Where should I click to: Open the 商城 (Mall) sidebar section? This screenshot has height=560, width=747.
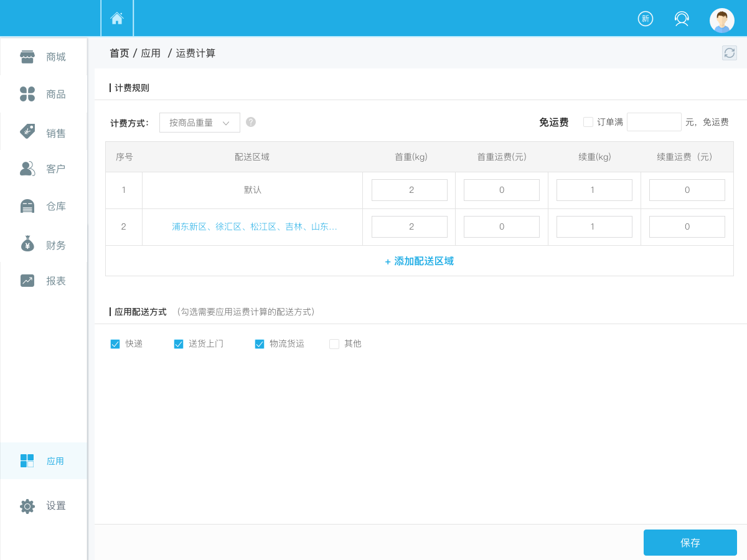pyautogui.click(x=44, y=57)
